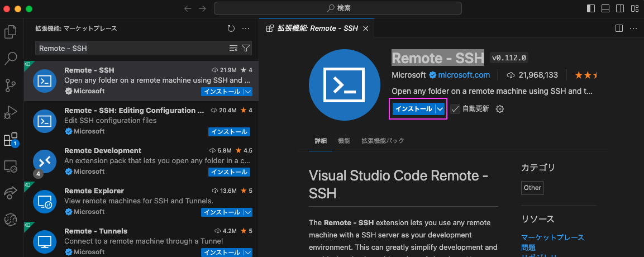Click the Other category tag
This screenshot has width=644, height=257.
coord(532,188)
